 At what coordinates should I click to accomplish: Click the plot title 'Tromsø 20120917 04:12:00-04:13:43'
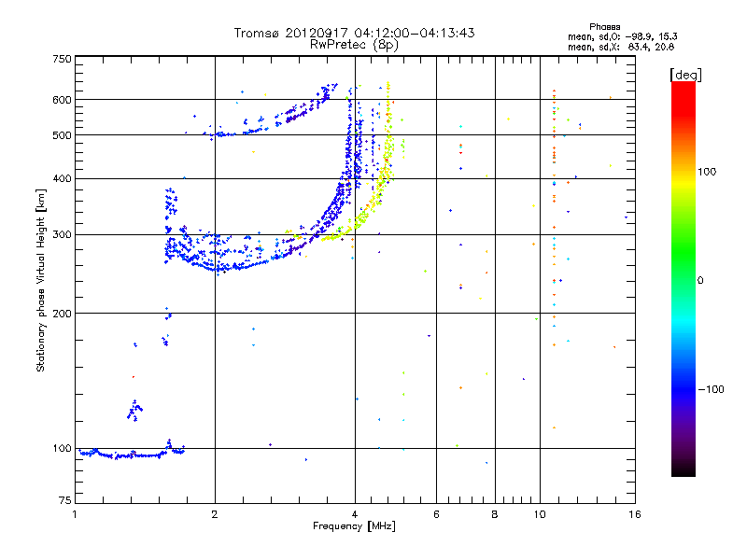coord(354,33)
